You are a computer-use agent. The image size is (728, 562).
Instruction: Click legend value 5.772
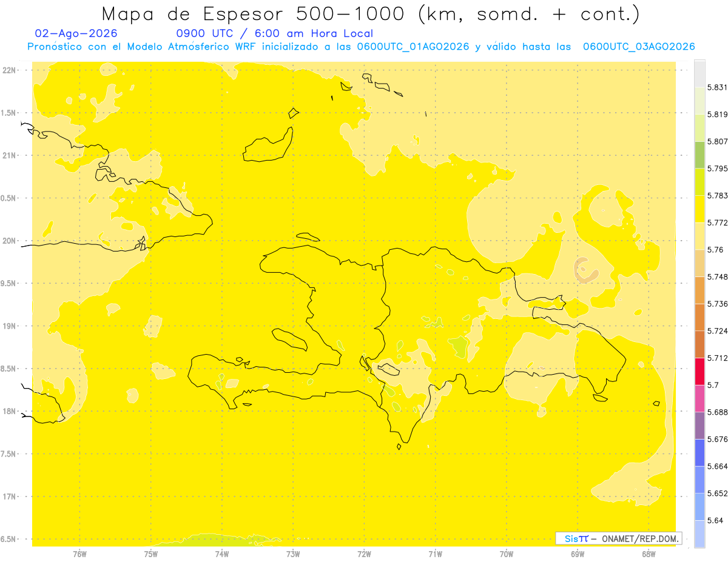tap(717, 222)
